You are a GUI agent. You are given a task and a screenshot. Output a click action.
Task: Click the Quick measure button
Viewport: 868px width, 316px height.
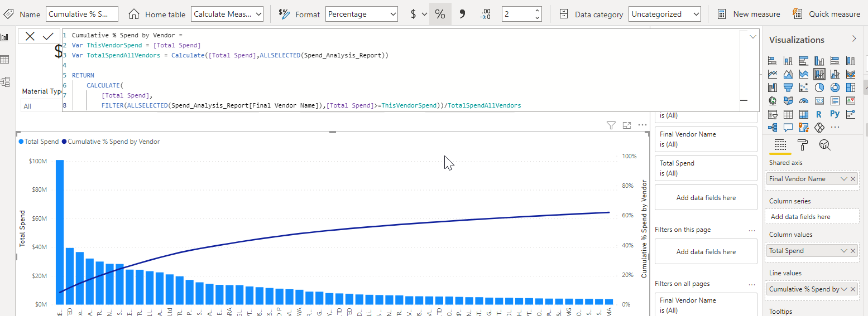pos(827,14)
